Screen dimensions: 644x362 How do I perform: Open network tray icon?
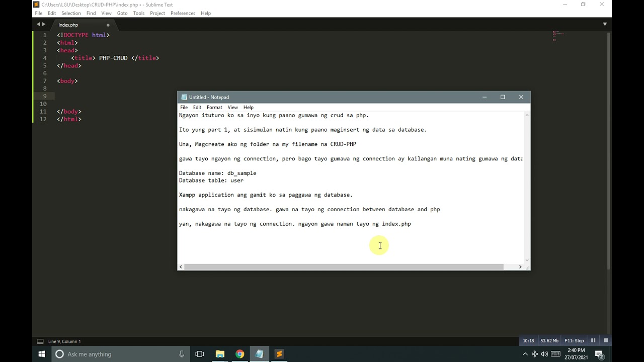click(x=535, y=354)
